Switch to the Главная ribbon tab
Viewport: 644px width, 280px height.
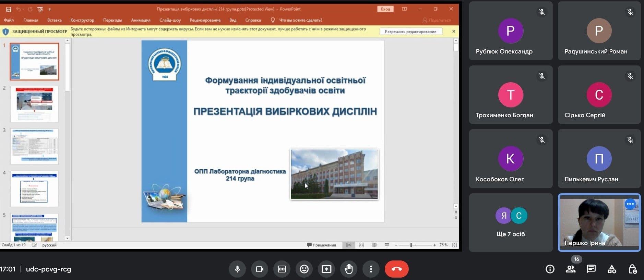pos(31,20)
